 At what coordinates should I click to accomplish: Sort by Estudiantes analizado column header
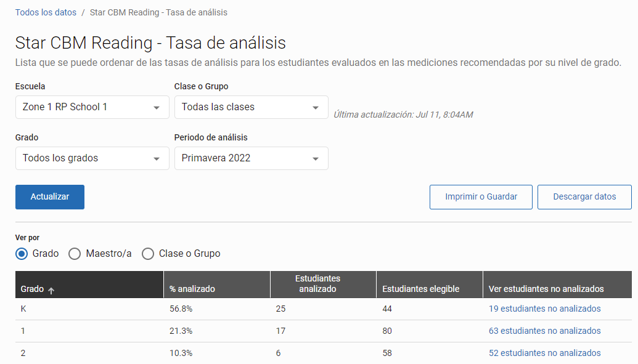323,285
